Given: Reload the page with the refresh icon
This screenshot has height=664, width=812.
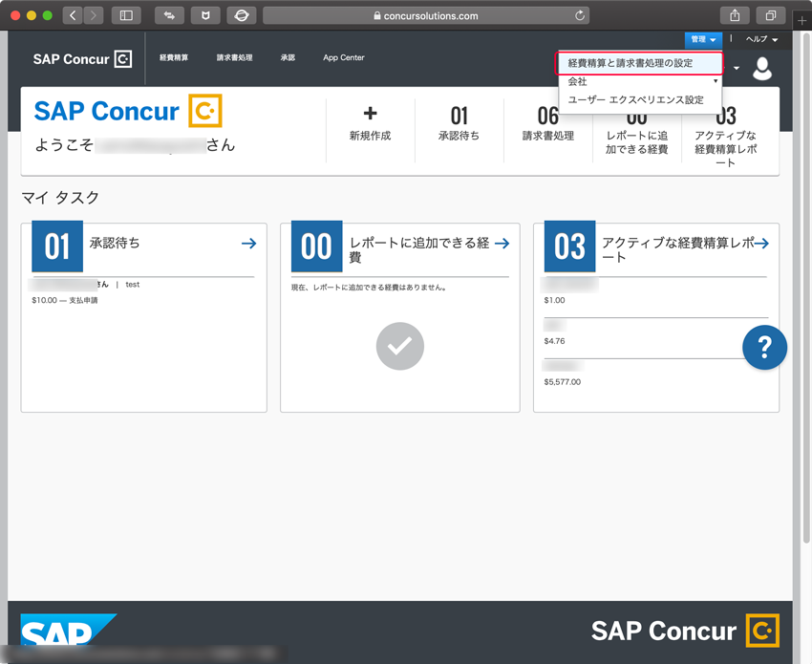Looking at the screenshot, I should click(x=580, y=15).
